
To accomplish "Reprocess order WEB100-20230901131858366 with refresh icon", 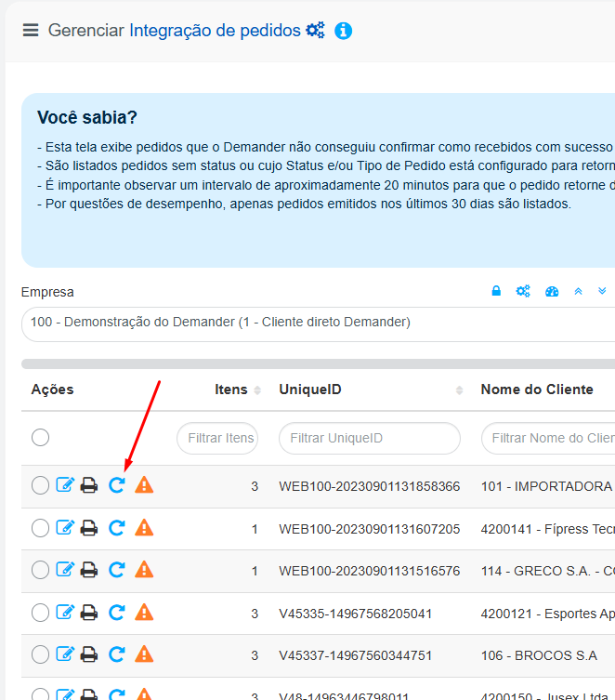I will pyautogui.click(x=117, y=485).
